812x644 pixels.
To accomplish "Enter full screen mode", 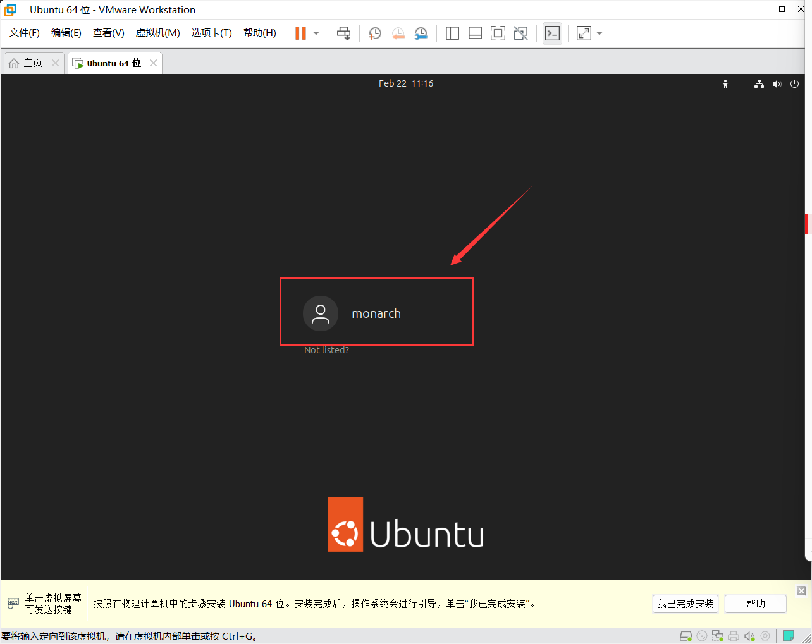I will (x=498, y=33).
